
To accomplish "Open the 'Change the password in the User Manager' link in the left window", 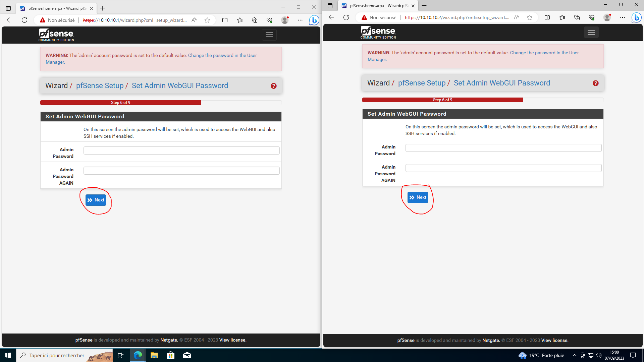I will (x=222, y=56).
